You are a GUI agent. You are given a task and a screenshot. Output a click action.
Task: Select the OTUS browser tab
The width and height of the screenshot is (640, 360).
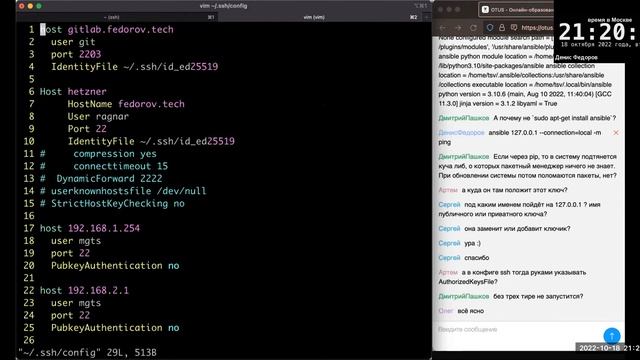[x=516, y=9]
